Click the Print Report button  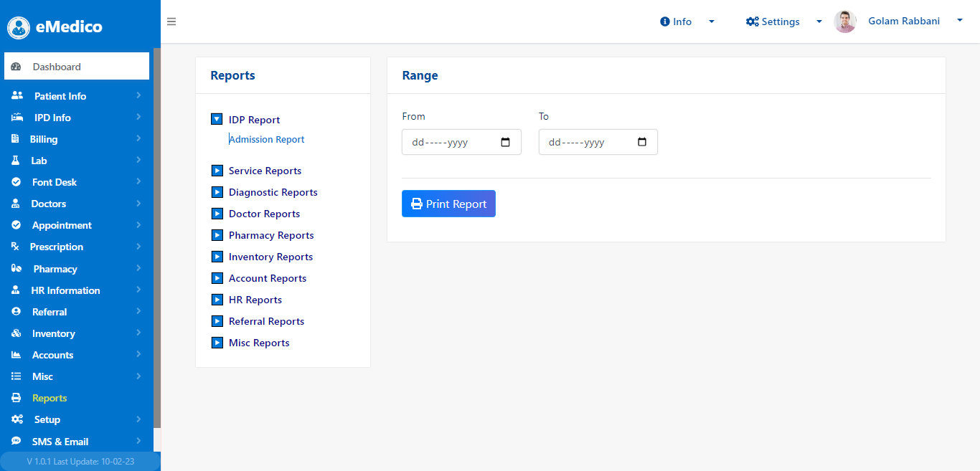[x=448, y=204]
